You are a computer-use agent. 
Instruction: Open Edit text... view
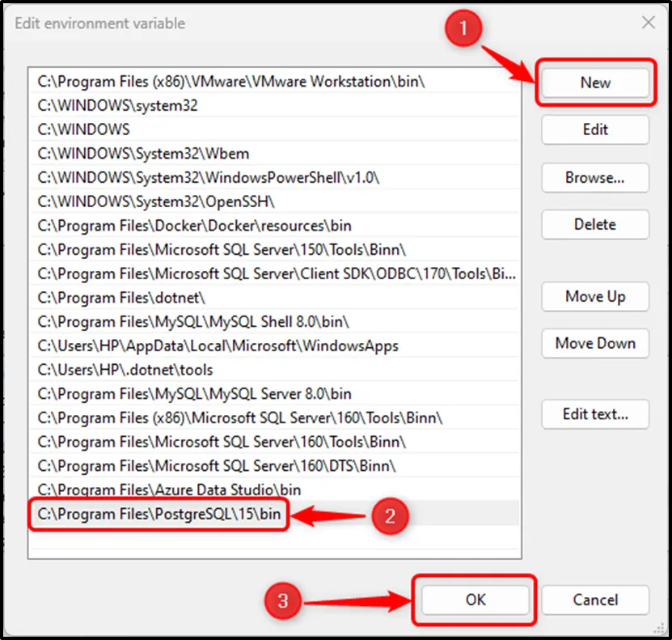(x=594, y=414)
